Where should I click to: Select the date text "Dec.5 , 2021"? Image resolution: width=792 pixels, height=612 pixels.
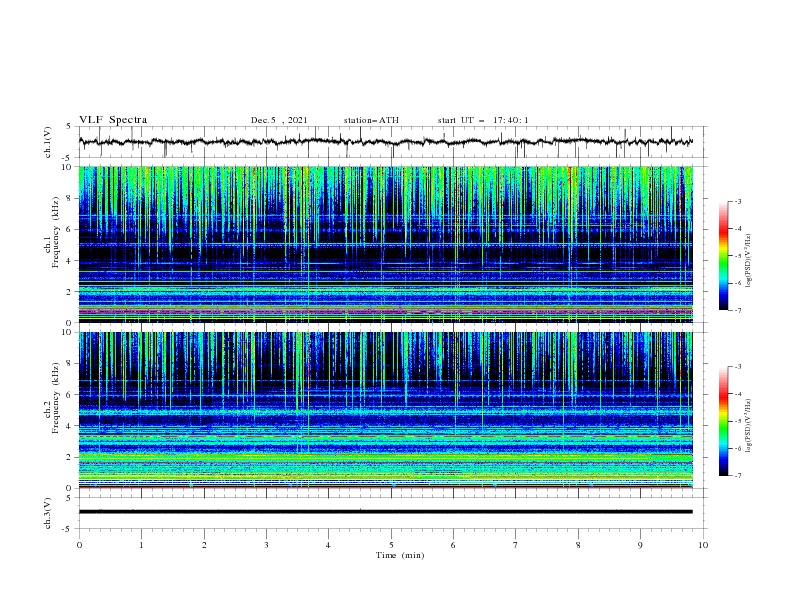pos(279,120)
